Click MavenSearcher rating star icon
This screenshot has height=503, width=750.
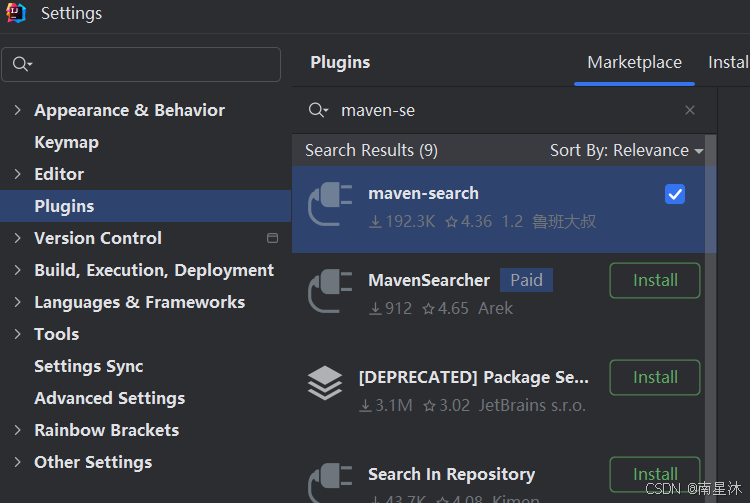coord(428,309)
